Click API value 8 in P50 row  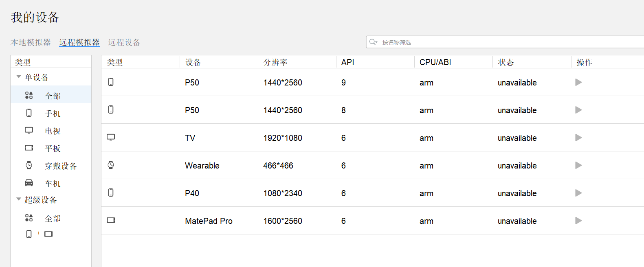pyautogui.click(x=343, y=110)
